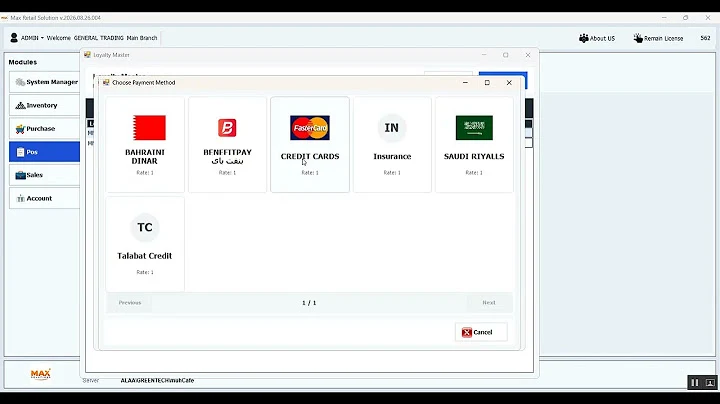
Task: Click the Modules heading
Action: coord(22,62)
